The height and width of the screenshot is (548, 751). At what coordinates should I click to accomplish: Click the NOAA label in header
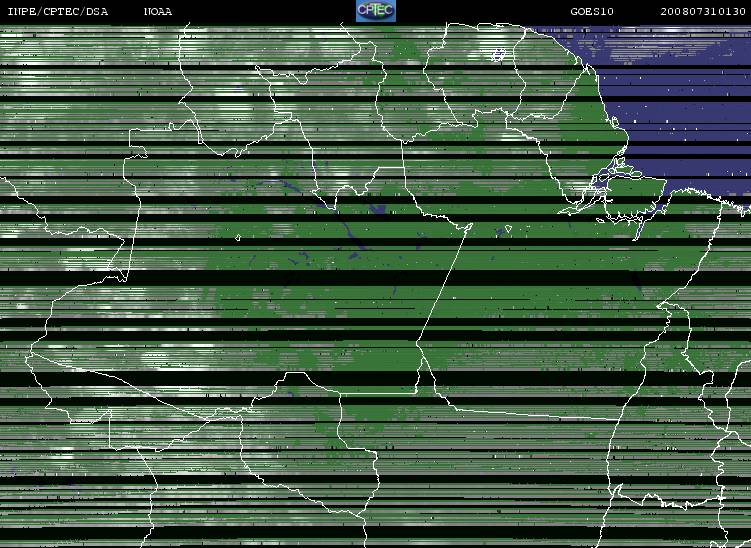tap(158, 11)
